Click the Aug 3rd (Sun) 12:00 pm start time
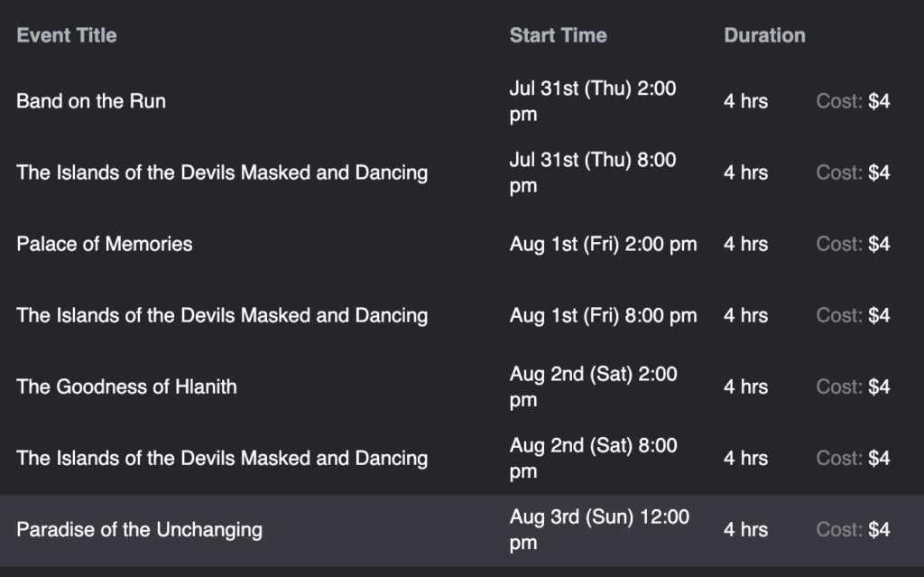 click(599, 529)
